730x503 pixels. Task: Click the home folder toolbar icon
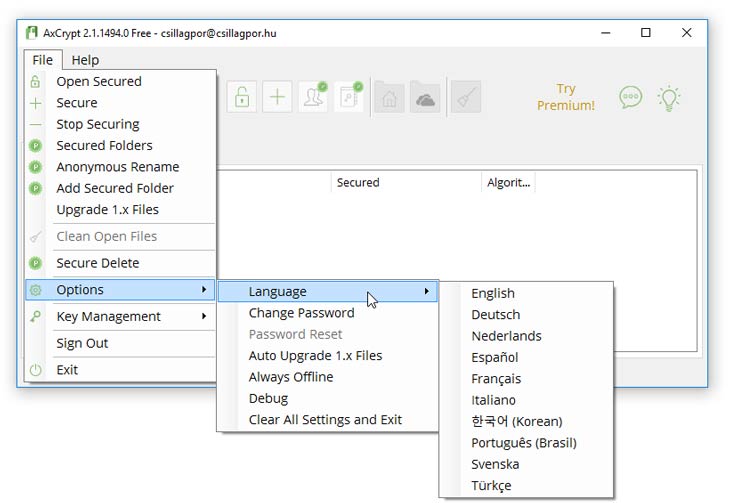tap(389, 97)
